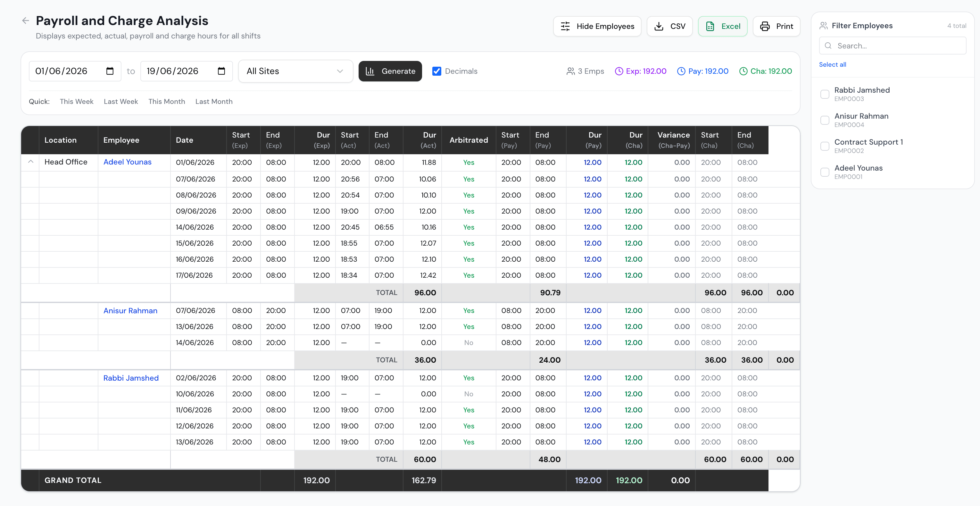
Task: Click the Select all link
Action: (832, 64)
